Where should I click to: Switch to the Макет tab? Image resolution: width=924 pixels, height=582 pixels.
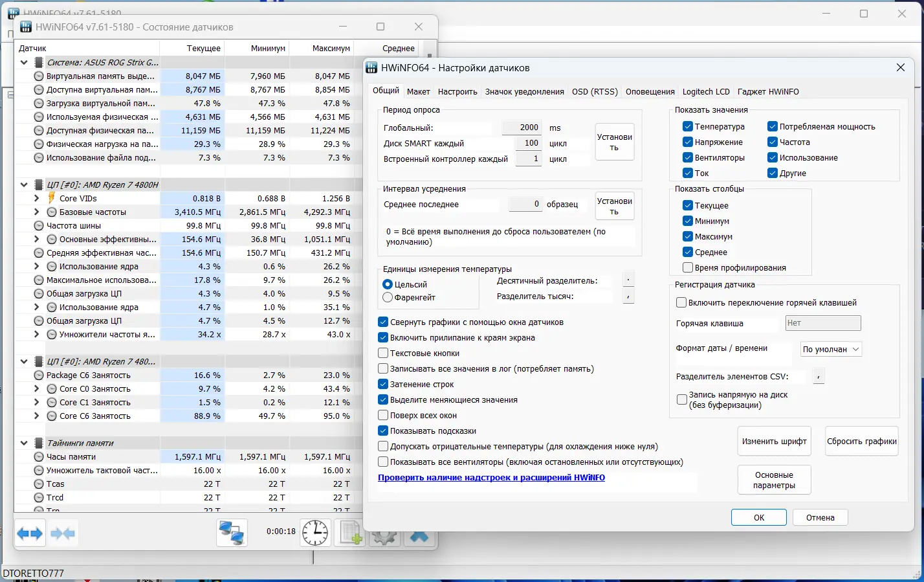pos(418,91)
